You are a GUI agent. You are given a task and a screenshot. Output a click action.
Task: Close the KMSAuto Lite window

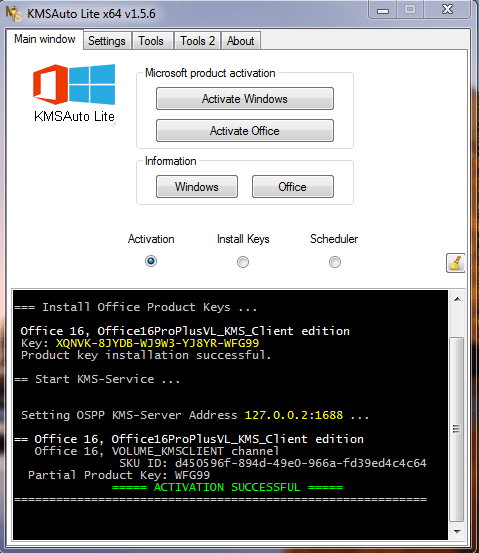pos(447,10)
